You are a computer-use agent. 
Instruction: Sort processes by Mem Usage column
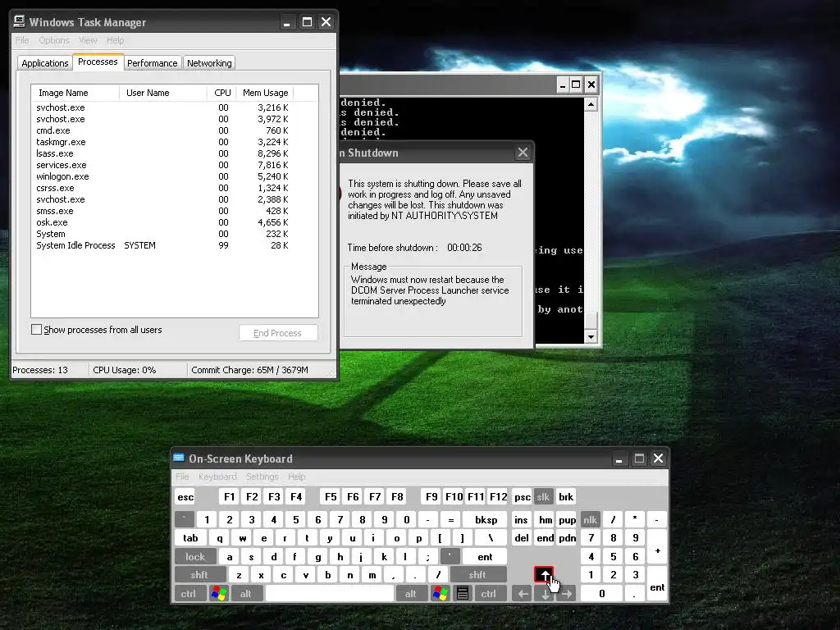265,93
